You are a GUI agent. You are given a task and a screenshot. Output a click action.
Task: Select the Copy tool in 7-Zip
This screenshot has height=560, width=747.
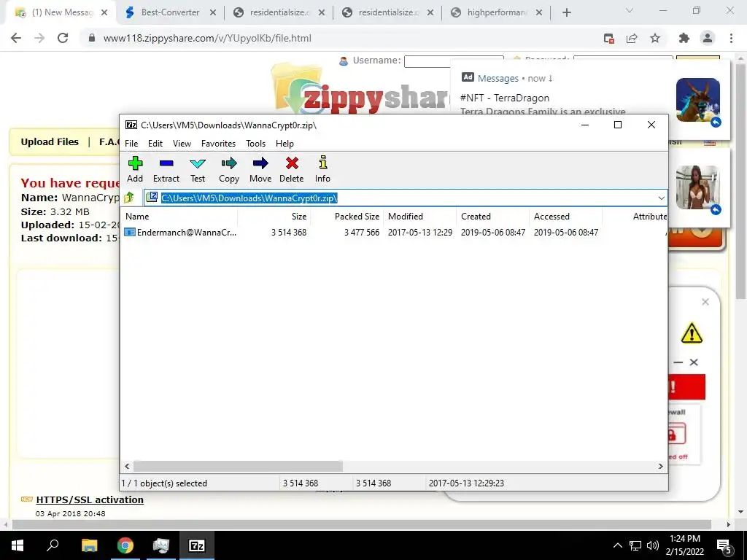pyautogui.click(x=228, y=169)
